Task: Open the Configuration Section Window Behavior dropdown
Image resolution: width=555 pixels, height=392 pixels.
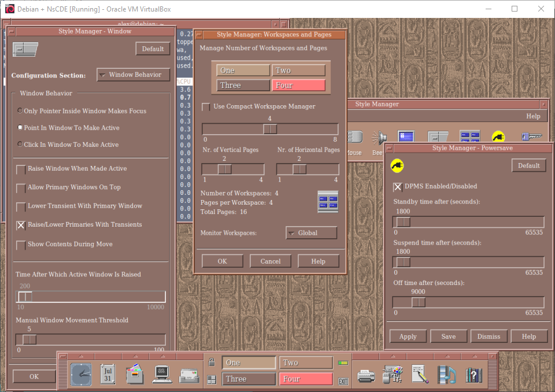Action: 133,75
